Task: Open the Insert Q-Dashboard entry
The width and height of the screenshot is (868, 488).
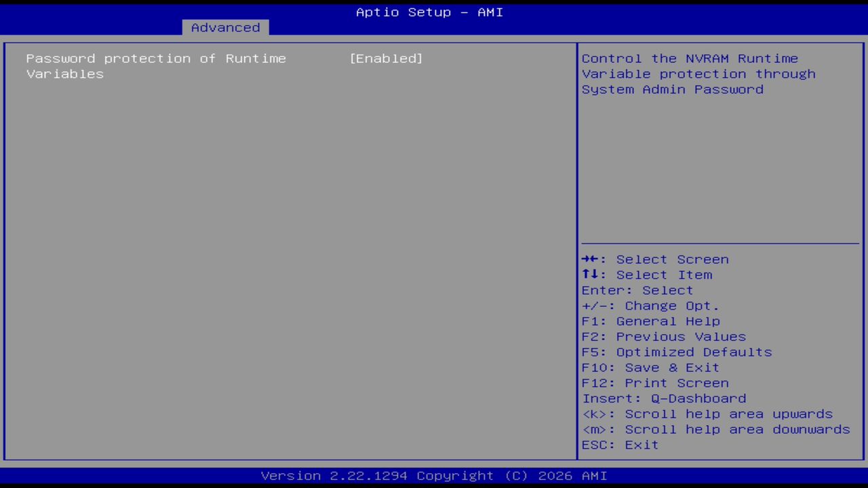Action: click(664, 399)
